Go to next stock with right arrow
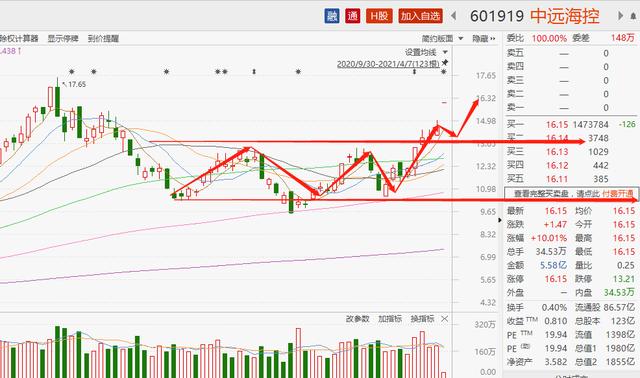This screenshot has height=378, width=640. click(x=620, y=16)
